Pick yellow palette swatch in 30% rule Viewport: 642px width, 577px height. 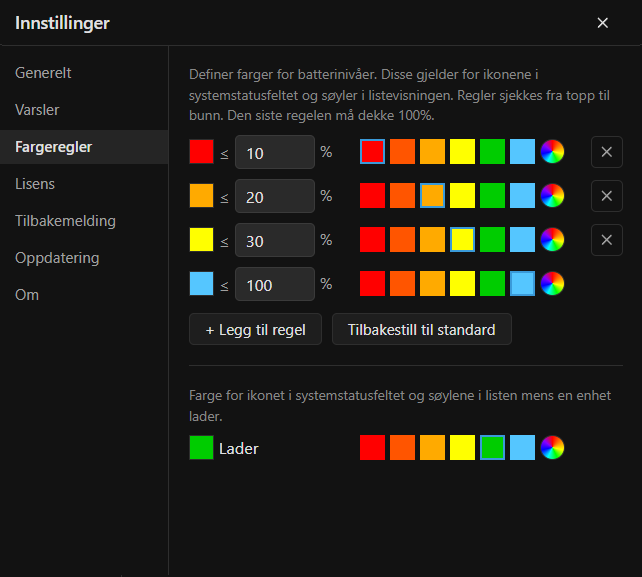462,240
